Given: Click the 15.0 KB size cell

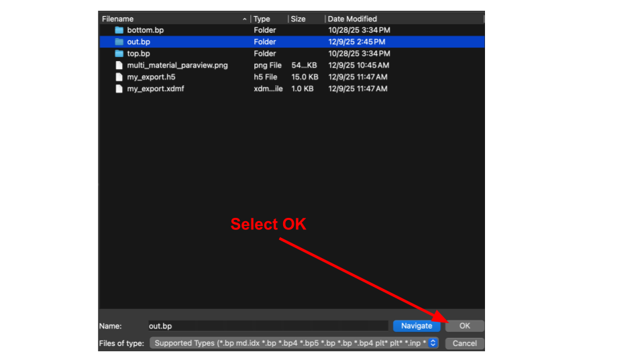Looking at the screenshot, I should click(305, 76).
